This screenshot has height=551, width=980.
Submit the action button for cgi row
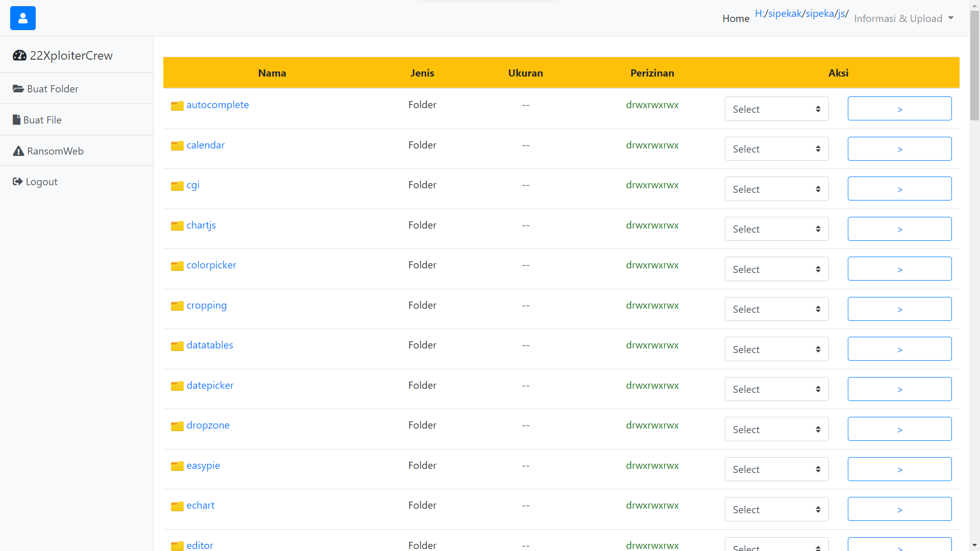click(899, 189)
